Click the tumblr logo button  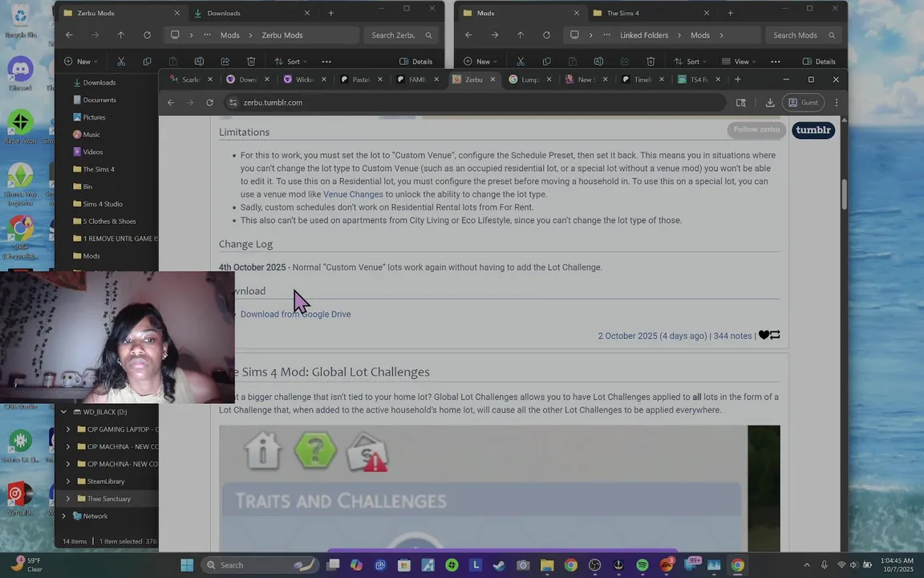pyautogui.click(x=813, y=130)
